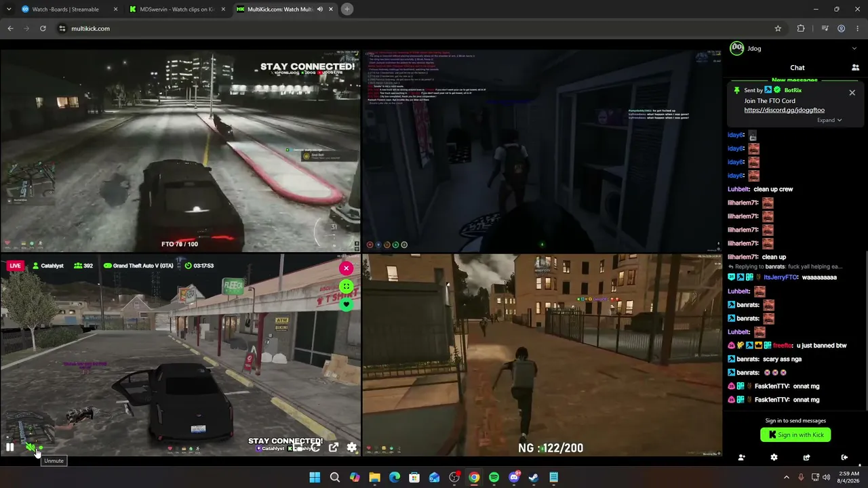
Task: Unmute the Catahlyst stream audio
Action: click(31, 447)
